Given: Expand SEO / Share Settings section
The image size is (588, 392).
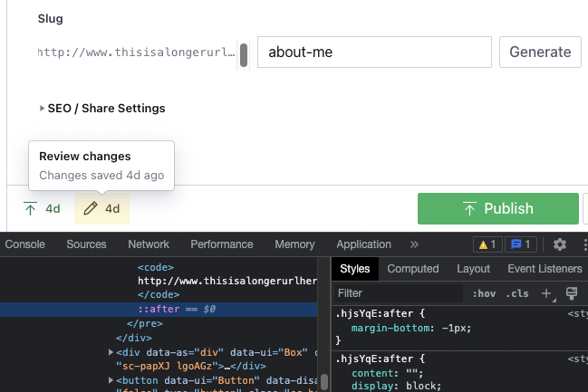Looking at the screenshot, I should click(x=102, y=109).
